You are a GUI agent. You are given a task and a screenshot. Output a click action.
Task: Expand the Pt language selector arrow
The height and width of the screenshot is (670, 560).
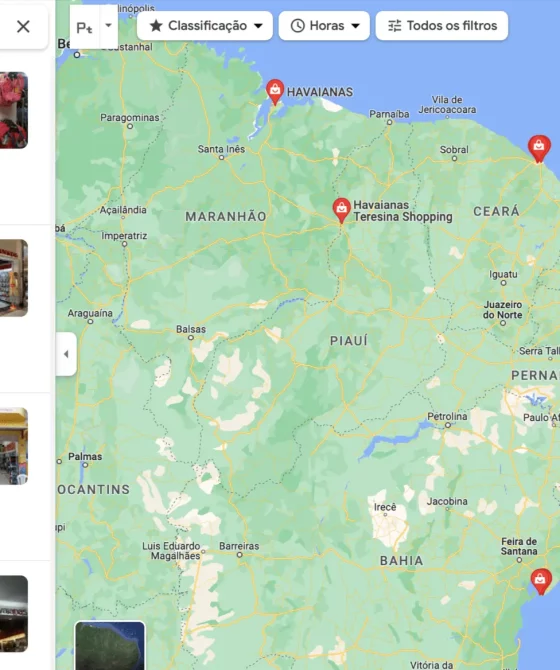click(x=108, y=26)
